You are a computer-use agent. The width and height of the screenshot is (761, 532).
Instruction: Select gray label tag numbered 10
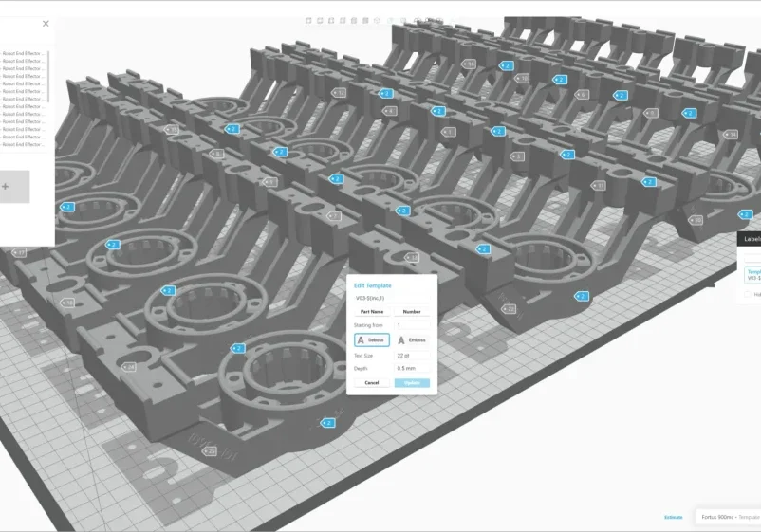pos(522,78)
